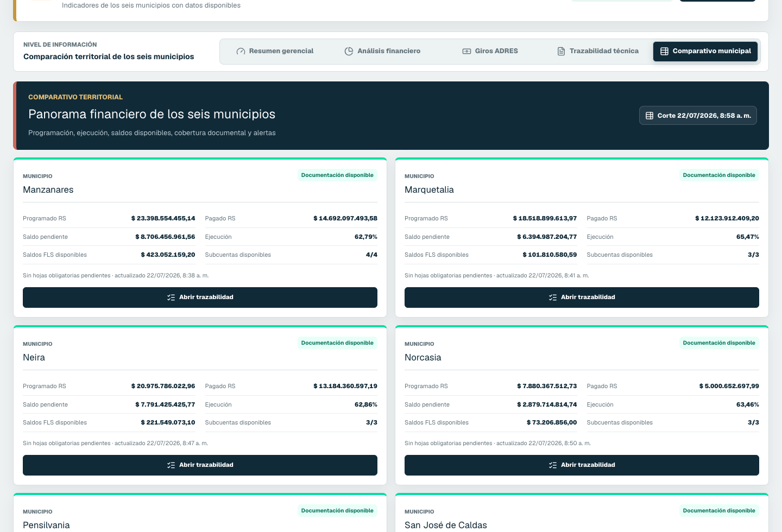The height and width of the screenshot is (532, 782).
Task: Click Marquetalia saldo pendiente $ 6.394.987.204,77
Action: [x=547, y=237]
